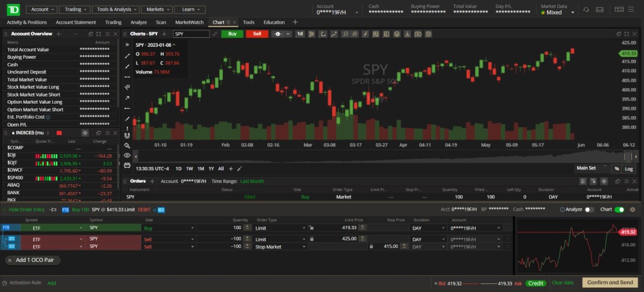Open order entry settings gear
Viewport: 644px width, 292px height.
[632, 210]
